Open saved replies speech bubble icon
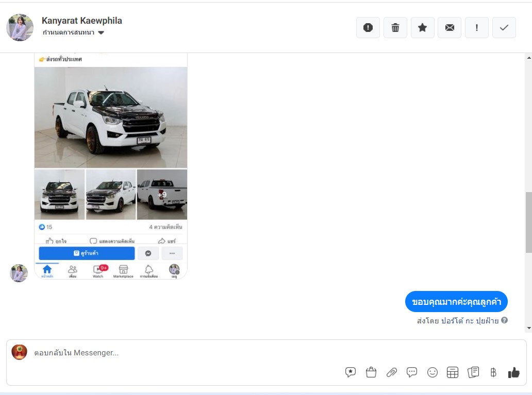The image size is (532, 395). pos(411,372)
